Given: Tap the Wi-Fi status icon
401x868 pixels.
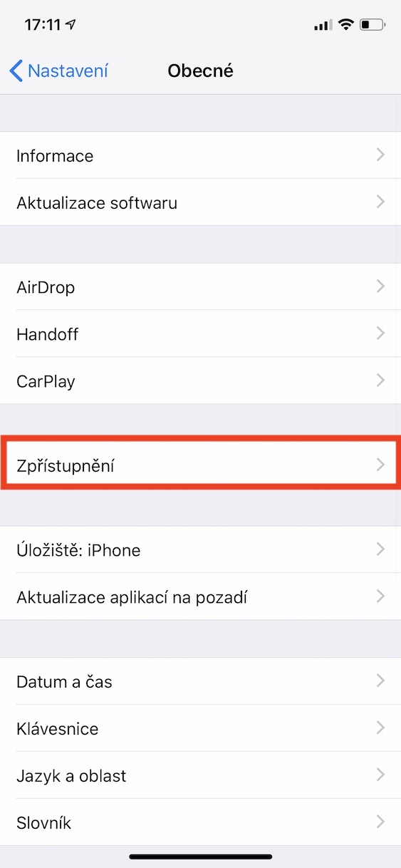Looking at the screenshot, I should (x=346, y=25).
